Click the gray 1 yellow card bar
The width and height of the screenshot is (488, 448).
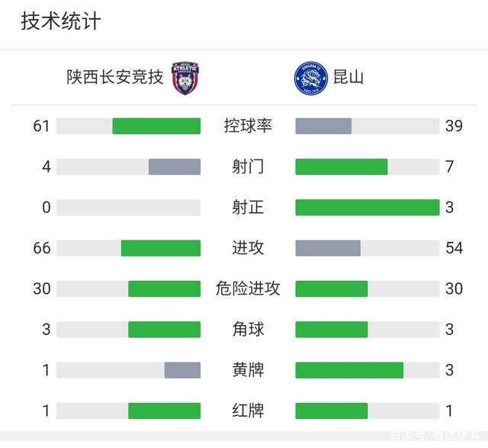182,370
